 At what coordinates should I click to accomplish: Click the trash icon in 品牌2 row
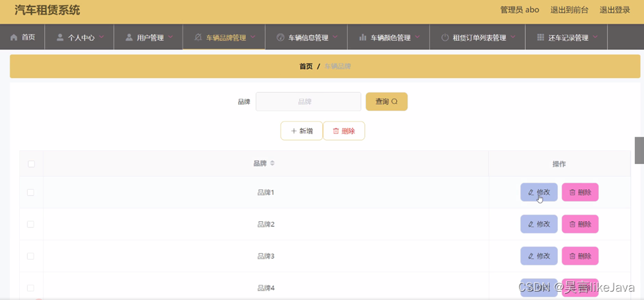pos(572,224)
